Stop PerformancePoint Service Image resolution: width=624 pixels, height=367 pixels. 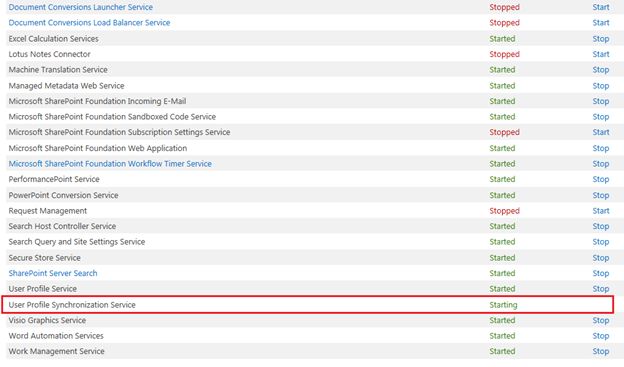coord(601,179)
